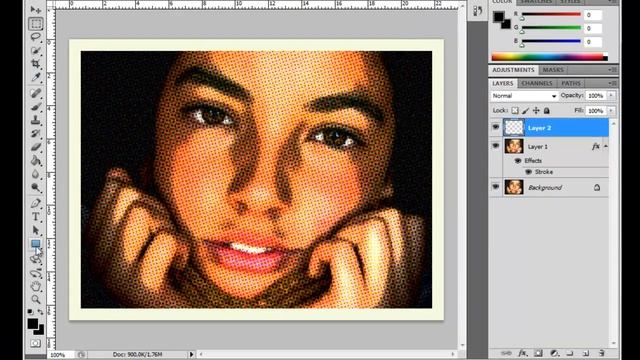
Task: Select the Horizontal Type tool
Action: tap(36, 216)
